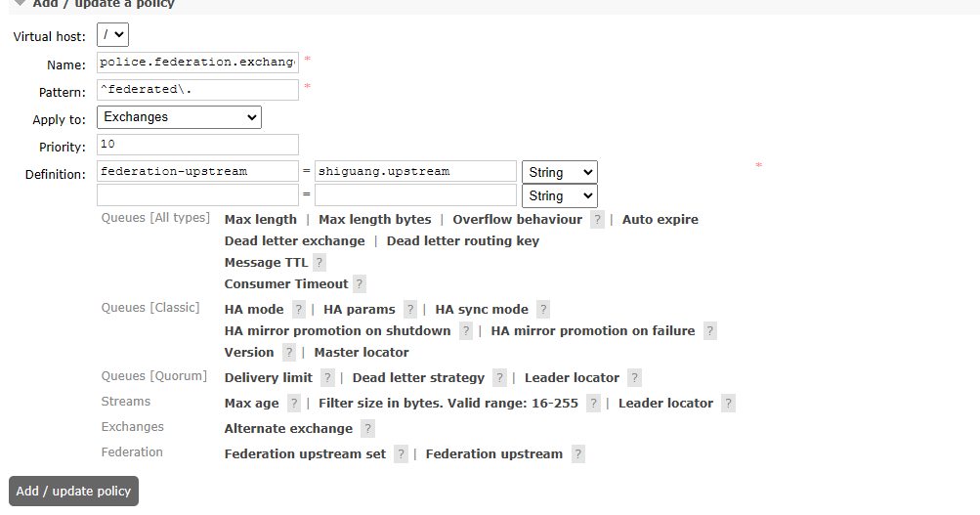Image resolution: width=980 pixels, height=515 pixels.
Task: Show help for Dead letter strategy
Action: tap(499, 378)
